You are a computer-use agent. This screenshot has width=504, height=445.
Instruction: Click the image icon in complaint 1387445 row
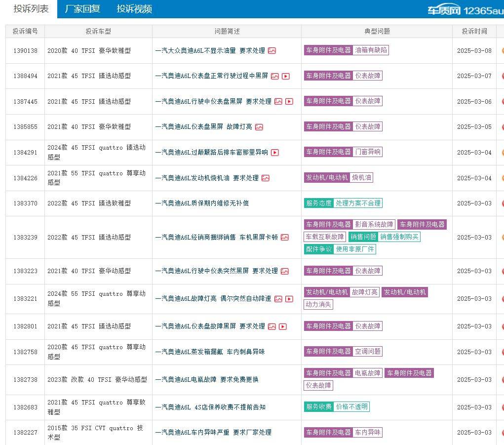[x=278, y=102]
